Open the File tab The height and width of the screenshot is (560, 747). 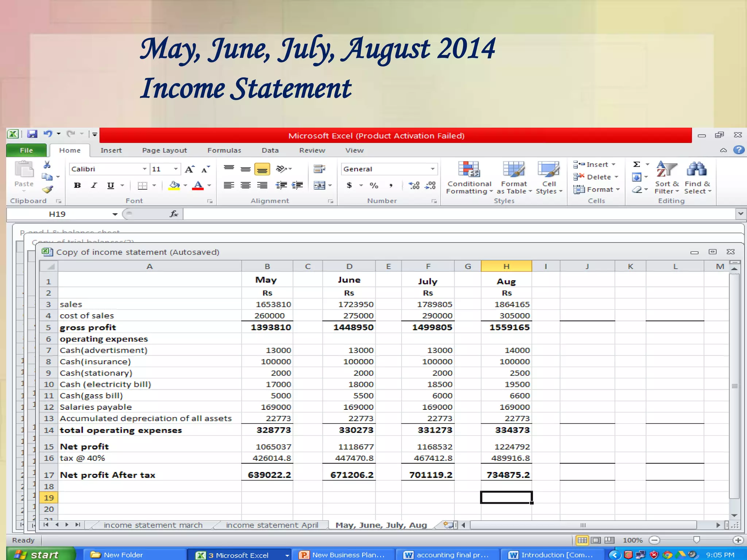[x=26, y=150]
